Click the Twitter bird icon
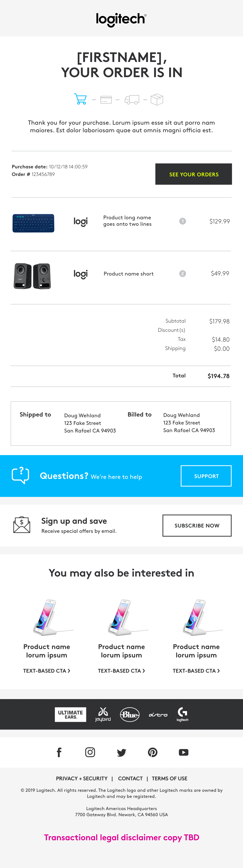Viewport: 243px width, 868px height. click(x=121, y=752)
